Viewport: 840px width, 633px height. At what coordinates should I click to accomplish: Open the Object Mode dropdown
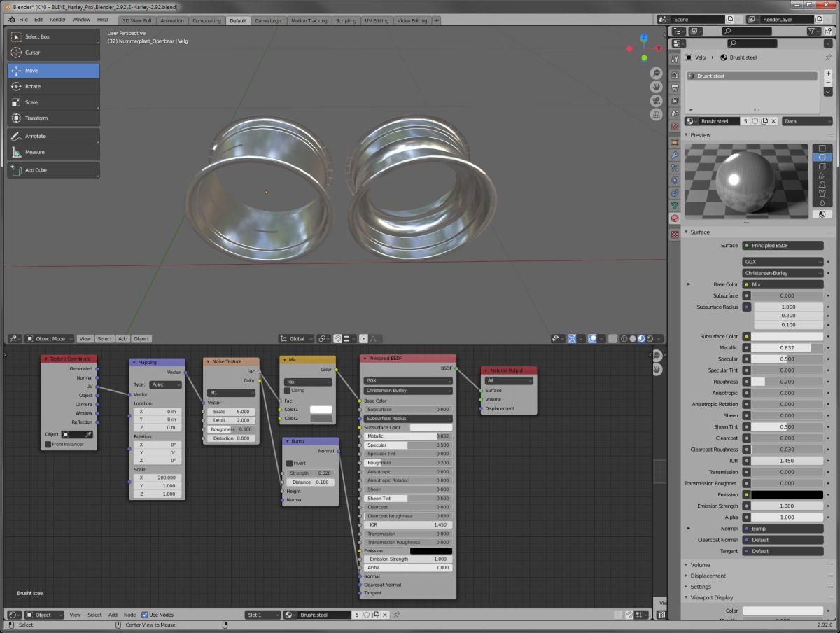tap(50, 338)
